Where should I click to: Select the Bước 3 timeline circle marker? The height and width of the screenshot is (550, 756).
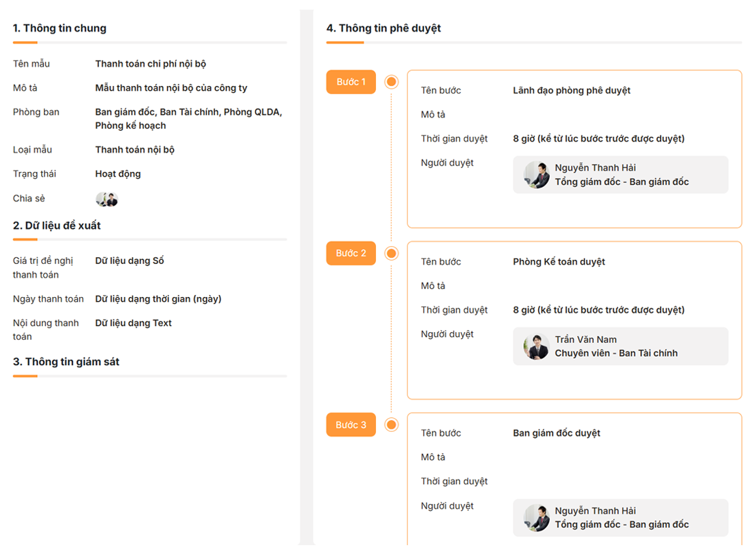point(392,425)
